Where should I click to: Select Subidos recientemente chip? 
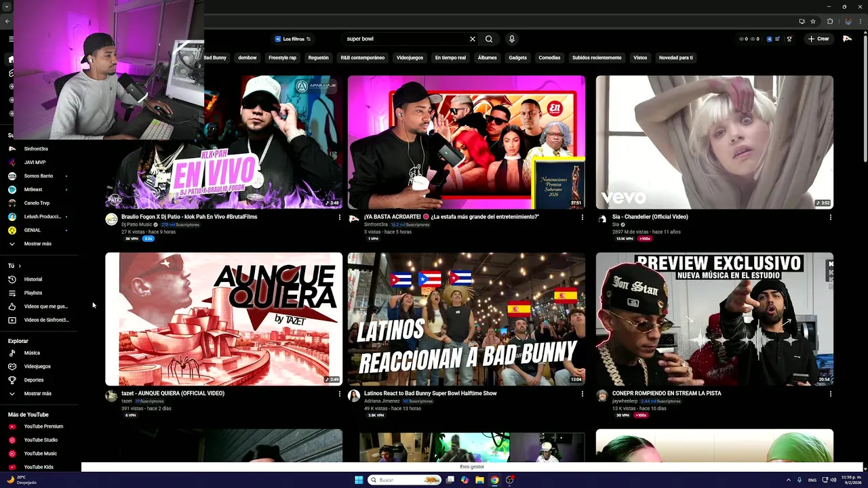(597, 58)
